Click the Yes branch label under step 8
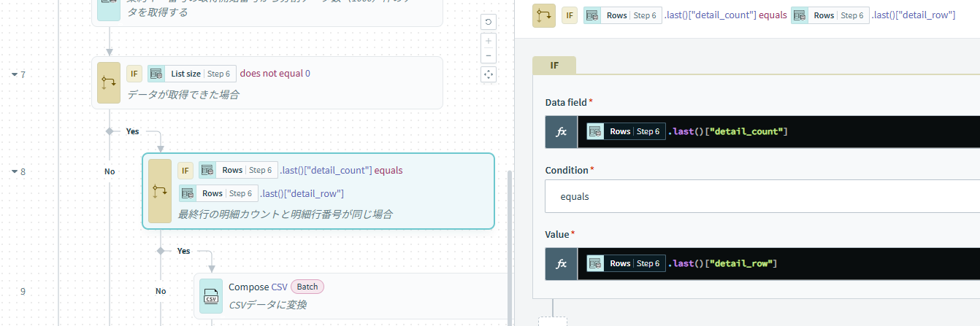 pos(183,251)
